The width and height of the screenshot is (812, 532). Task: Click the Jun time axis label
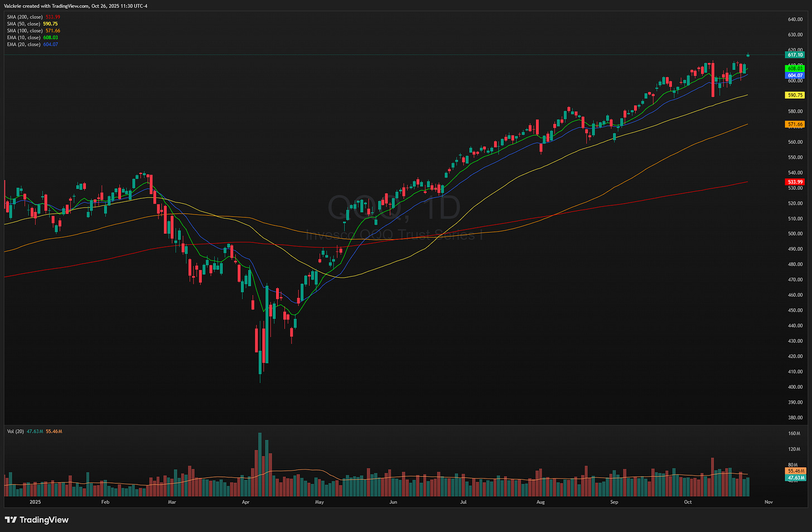click(x=393, y=502)
